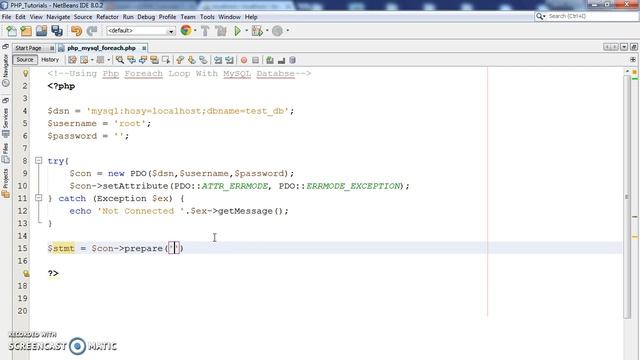Click the New Project toolbar icon
This screenshot has width=640, height=360.
pyautogui.click(x=26, y=31)
